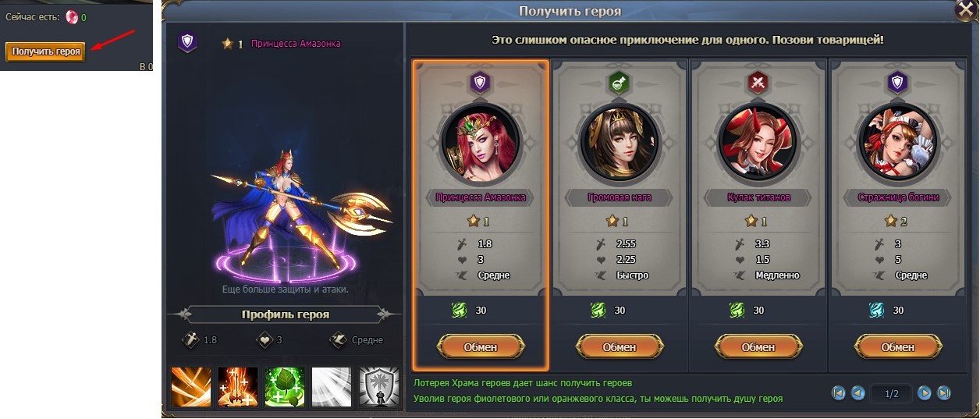Jump to the first hero page
The width and height of the screenshot is (980, 419).
(x=840, y=393)
